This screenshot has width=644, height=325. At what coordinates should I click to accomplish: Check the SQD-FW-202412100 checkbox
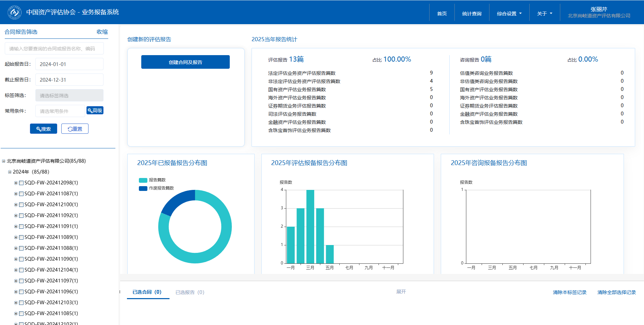tap(21, 205)
